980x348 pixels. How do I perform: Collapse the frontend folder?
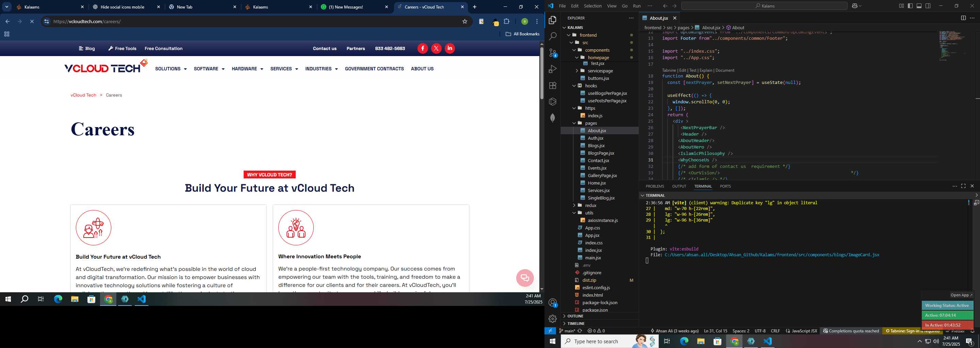[569, 35]
